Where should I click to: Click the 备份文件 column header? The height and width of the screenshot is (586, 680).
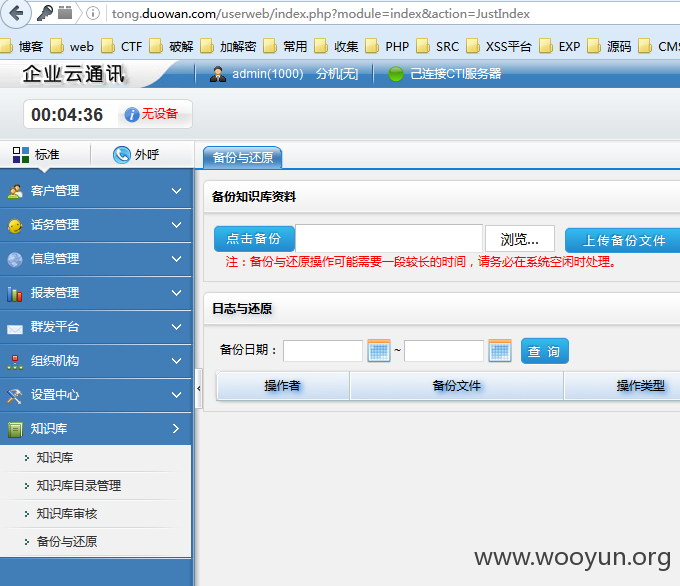457,385
